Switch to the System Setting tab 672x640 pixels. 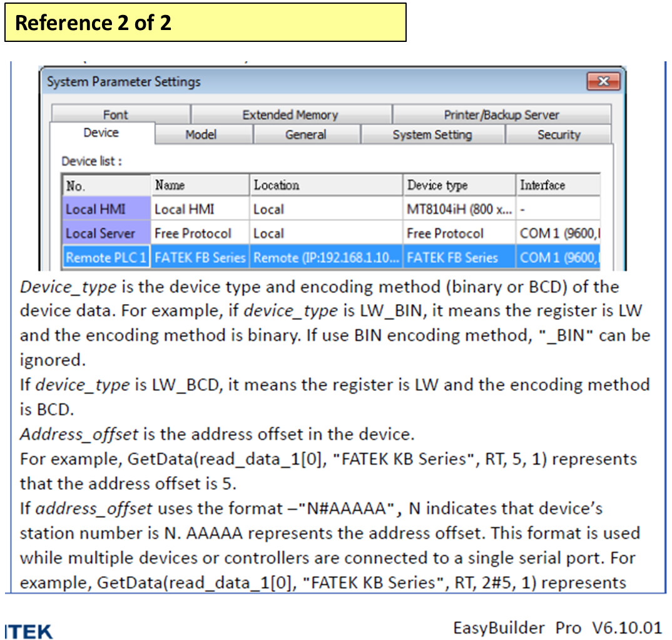coord(432,135)
